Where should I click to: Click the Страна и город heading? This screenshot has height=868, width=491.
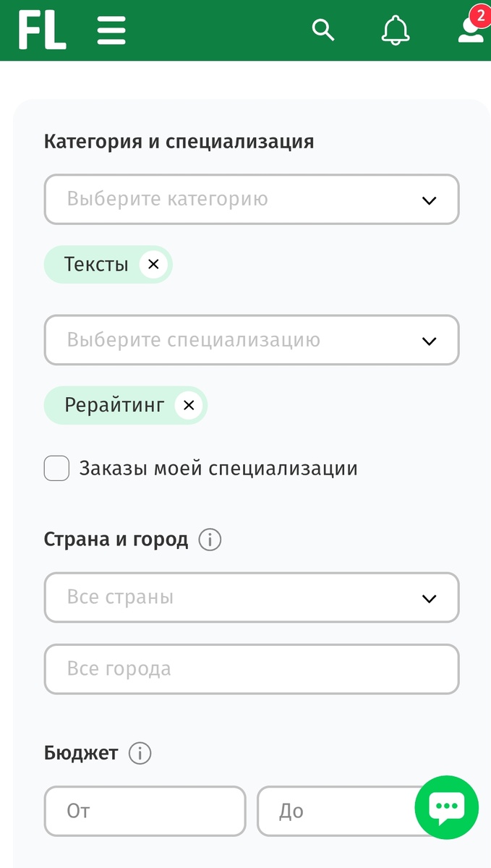(116, 539)
